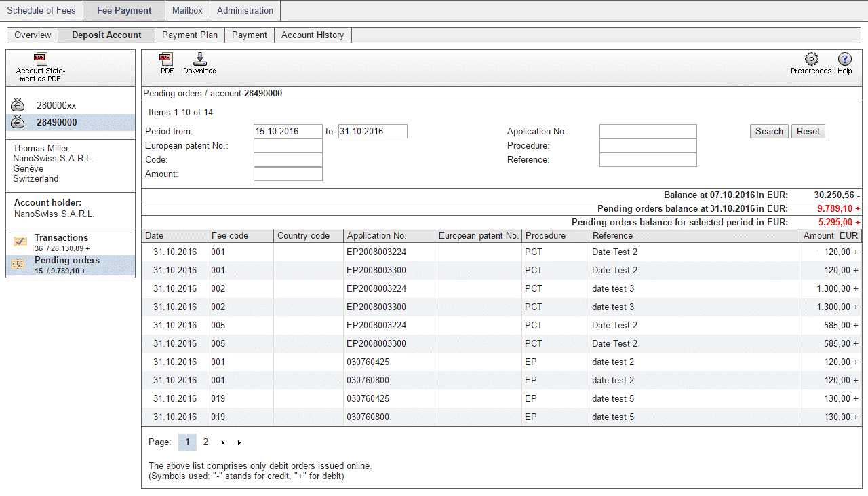868x496 pixels.
Task: Sort by the Procedure column header
Action: point(555,236)
